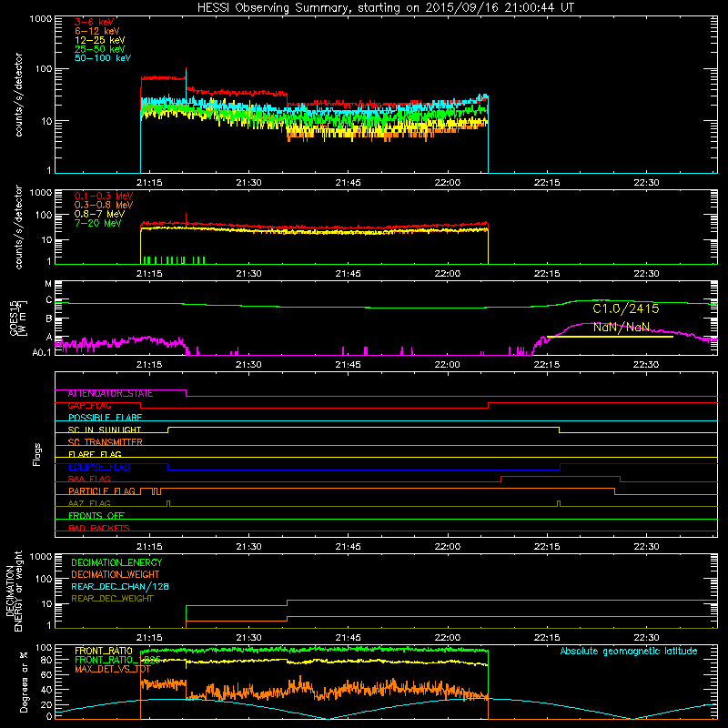Click the REAR_DEC_CHAN/128 legend label
Image resolution: width=728 pixels, height=728 pixels.
tap(120, 587)
